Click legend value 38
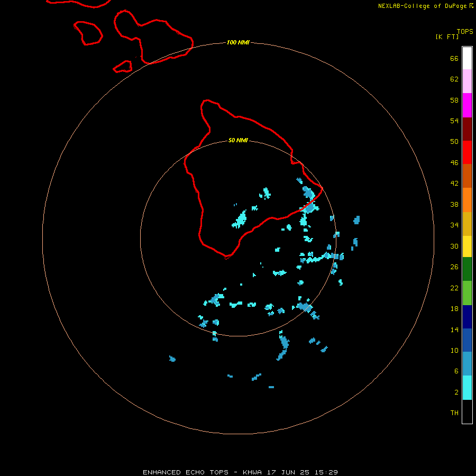The width and height of the screenshot is (476, 476). pos(454,204)
